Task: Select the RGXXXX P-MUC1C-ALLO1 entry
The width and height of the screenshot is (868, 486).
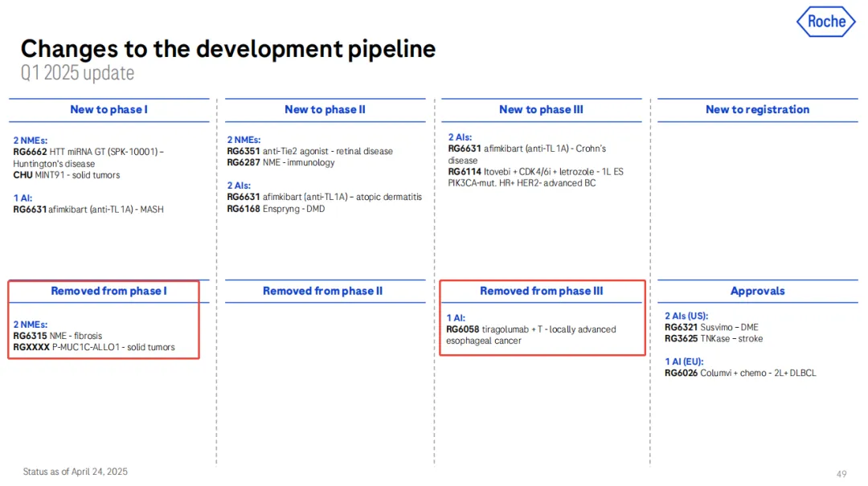Action: click(94, 347)
